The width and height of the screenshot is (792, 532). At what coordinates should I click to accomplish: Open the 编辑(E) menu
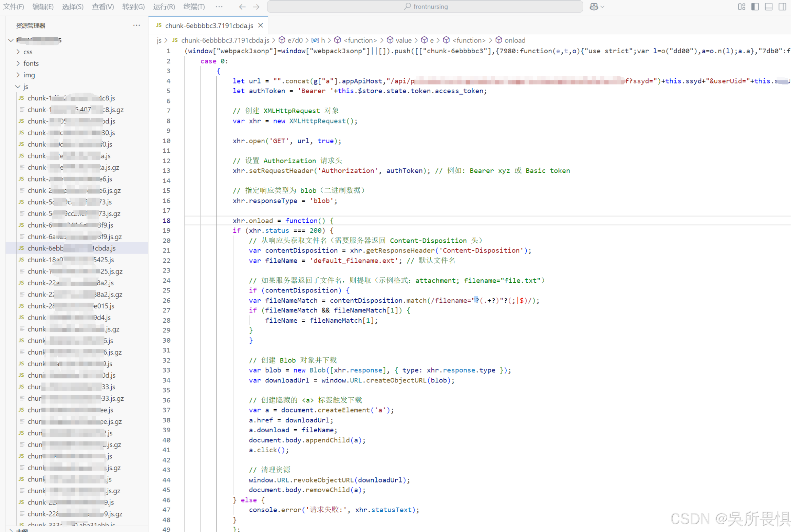pyautogui.click(x=43, y=7)
